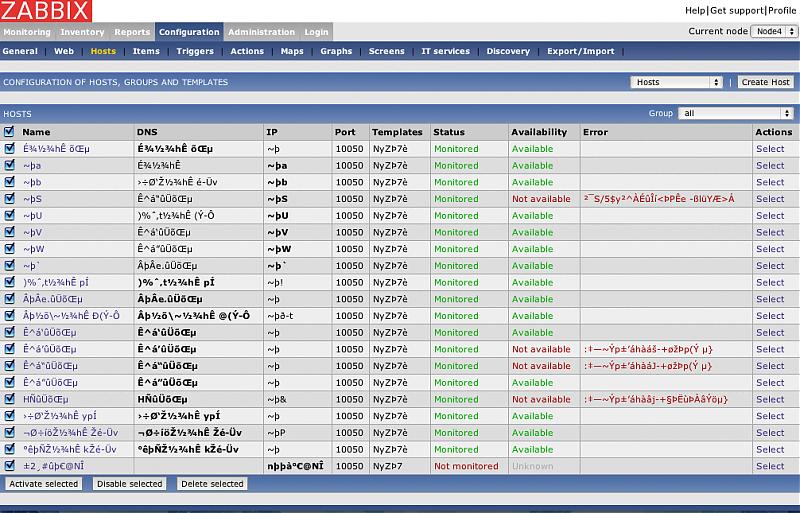Image resolution: width=800 pixels, height=513 pixels.
Task: Click Select action for host ~þS
Action: click(770, 199)
